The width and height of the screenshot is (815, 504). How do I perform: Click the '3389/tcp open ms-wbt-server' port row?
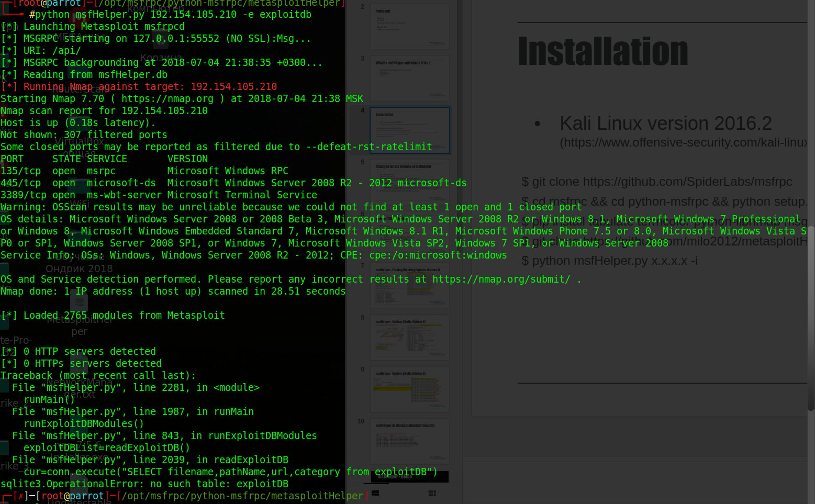click(x=159, y=195)
